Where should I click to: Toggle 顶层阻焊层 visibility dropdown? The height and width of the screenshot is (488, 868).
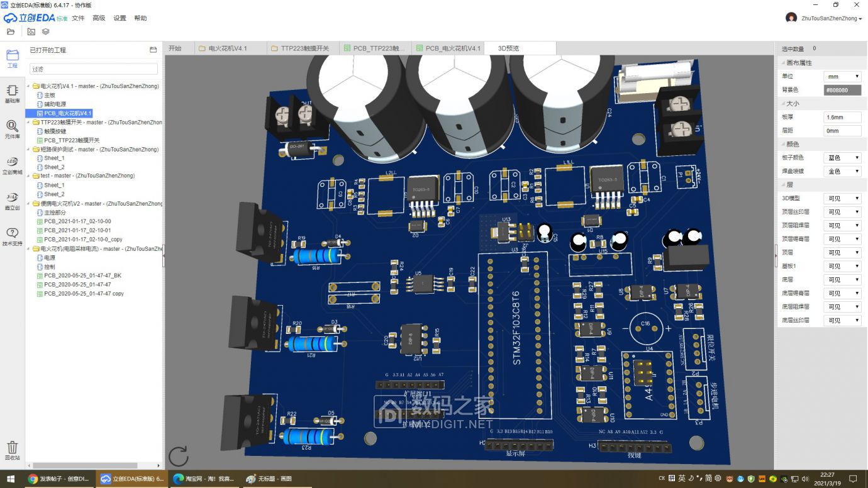coord(842,226)
